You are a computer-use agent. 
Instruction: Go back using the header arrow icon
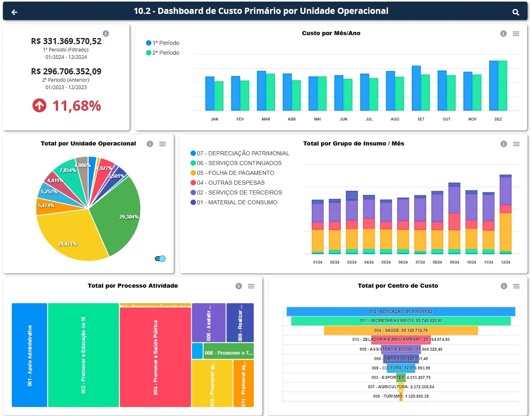point(14,12)
